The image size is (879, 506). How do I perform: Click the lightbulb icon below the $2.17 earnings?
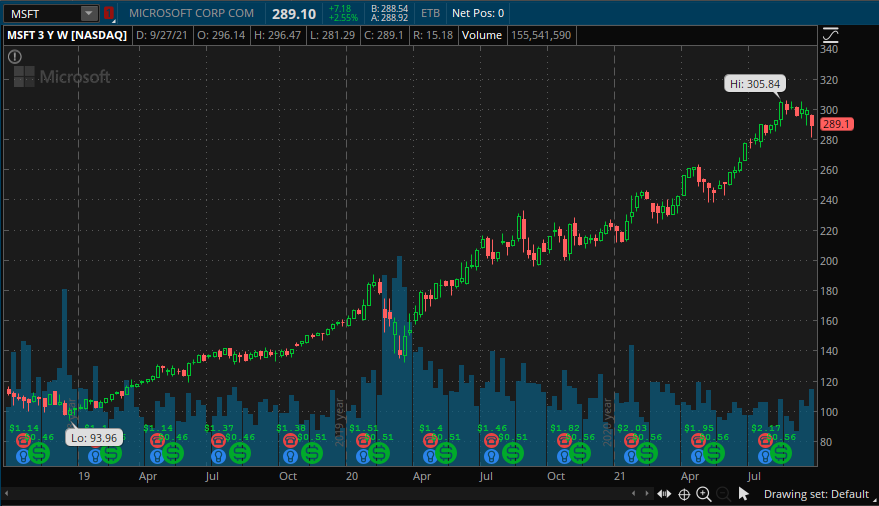(x=765, y=456)
